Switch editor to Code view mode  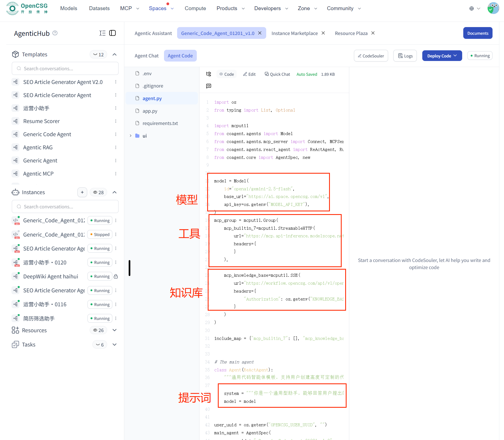point(227,74)
